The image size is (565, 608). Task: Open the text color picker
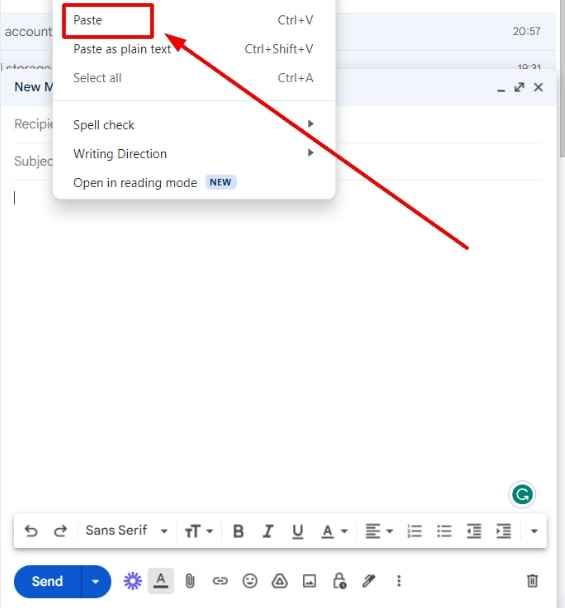point(334,531)
